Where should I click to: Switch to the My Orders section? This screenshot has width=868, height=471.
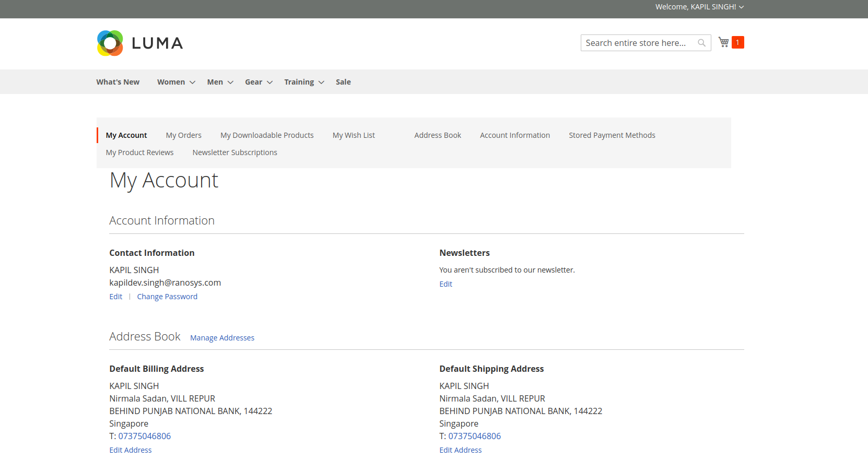point(183,135)
